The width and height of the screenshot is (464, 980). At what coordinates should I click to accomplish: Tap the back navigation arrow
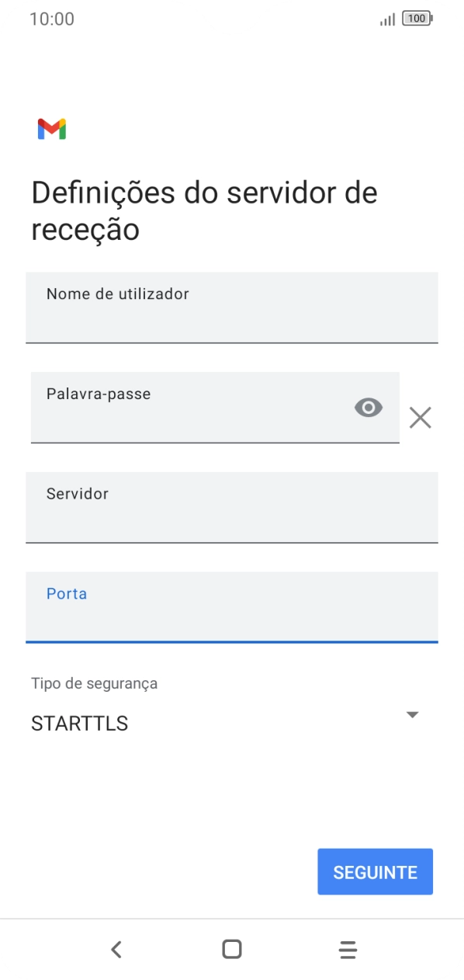(x=116, y=948)
